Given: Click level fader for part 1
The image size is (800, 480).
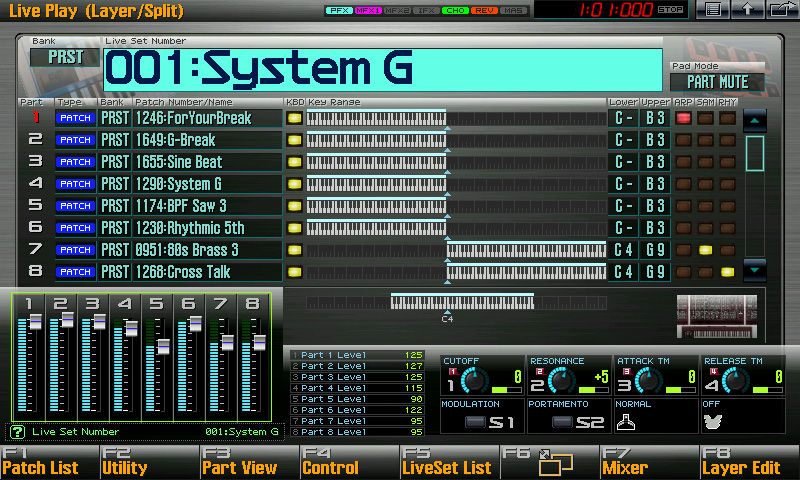Looking at the screenshot, I should [x=35, y=322].
